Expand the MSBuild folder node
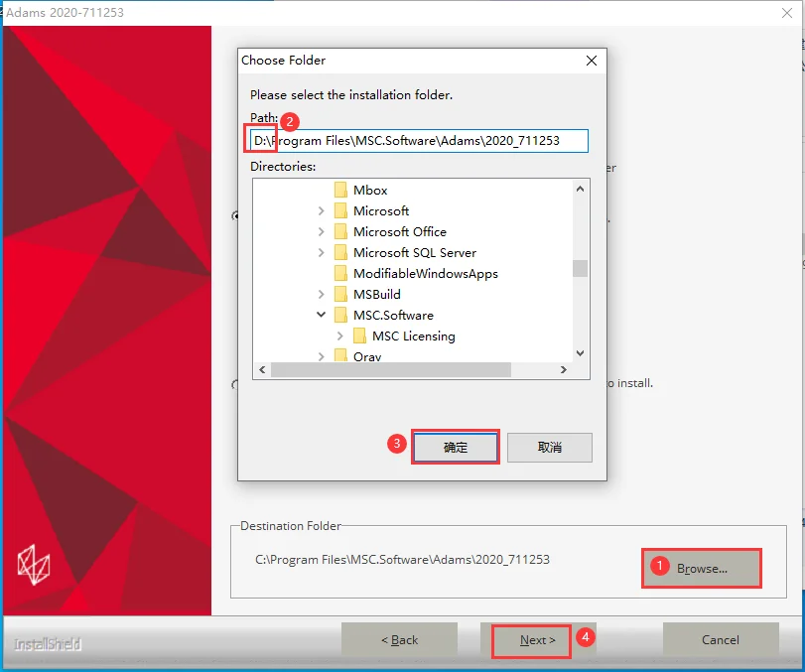The height and width of the screenshot is (672, 805). click(x=322, y=294)
